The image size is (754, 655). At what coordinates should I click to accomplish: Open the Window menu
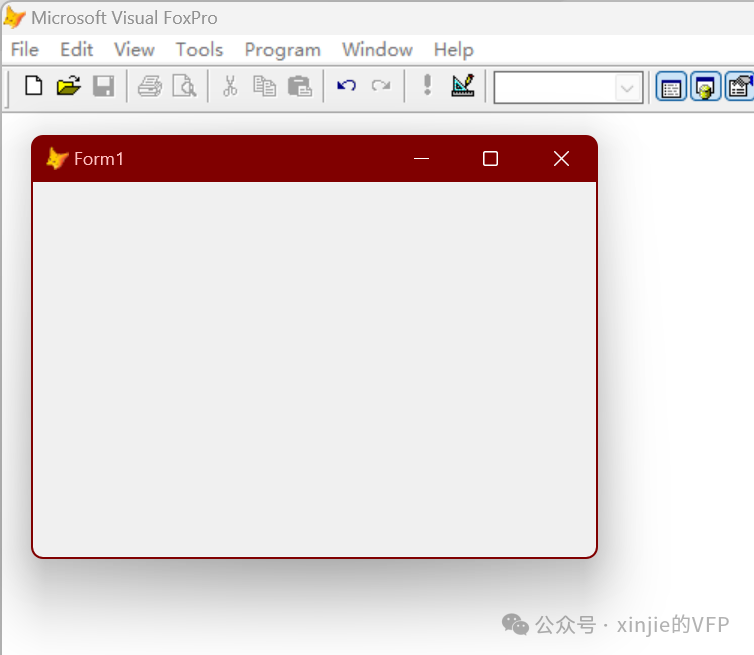click(x=377, y=50)
